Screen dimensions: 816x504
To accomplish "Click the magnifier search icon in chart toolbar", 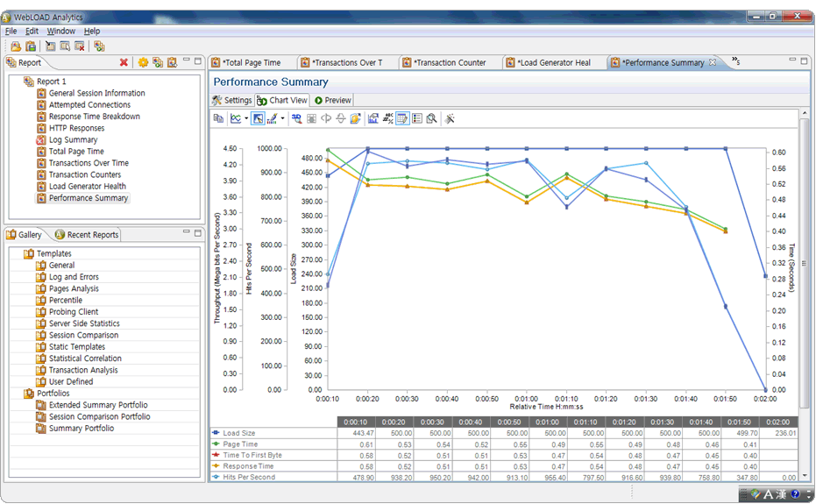I will (x=431, y=118).
